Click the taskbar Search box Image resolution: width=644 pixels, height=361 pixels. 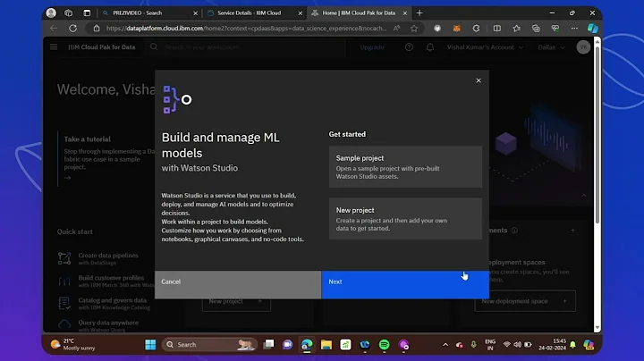(209, 345)
